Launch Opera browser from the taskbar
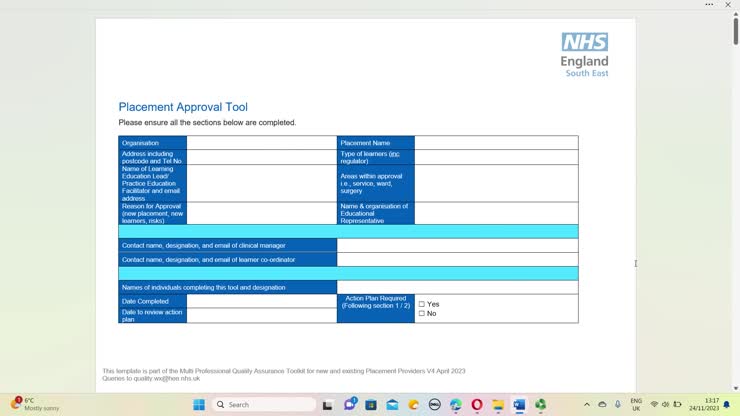The image size is (740, 416). 477,405
